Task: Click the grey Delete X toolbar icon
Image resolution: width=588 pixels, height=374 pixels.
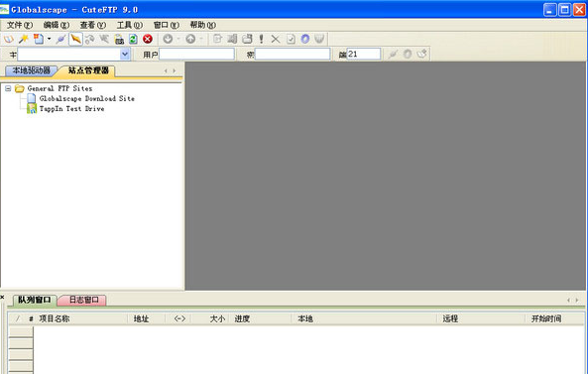Action: 276,39
